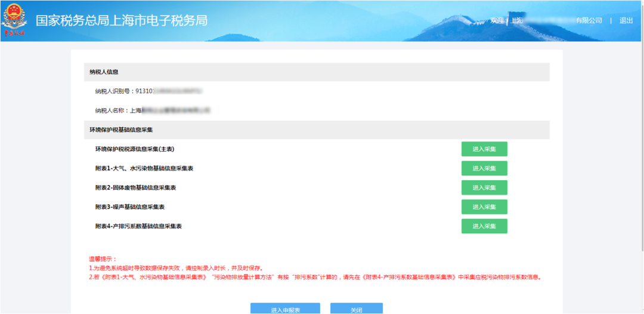Open 进入采集 for 环境保护税税源信息采集(主表)
Image resolution: width=644 pixels, height=314 pixels.
click(484, 149)
